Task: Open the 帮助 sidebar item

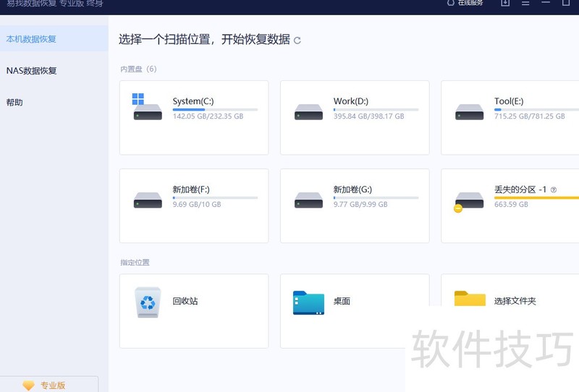Action: (x=14, y=103)
